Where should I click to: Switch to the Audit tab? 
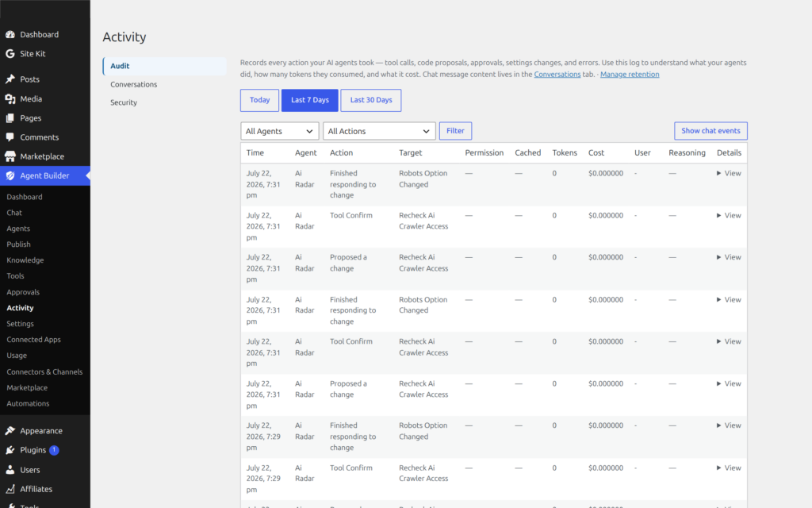pos(165,66)
